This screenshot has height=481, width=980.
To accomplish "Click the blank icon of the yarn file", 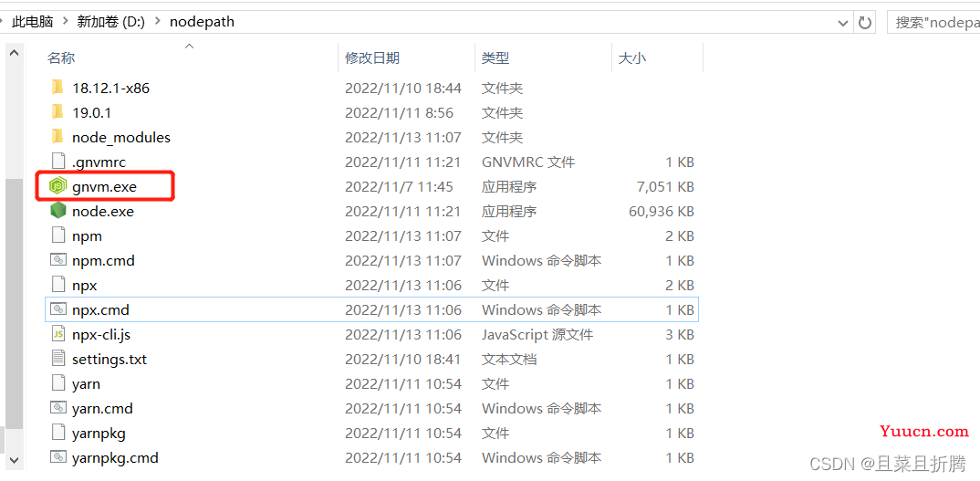I will pos(58,383).
